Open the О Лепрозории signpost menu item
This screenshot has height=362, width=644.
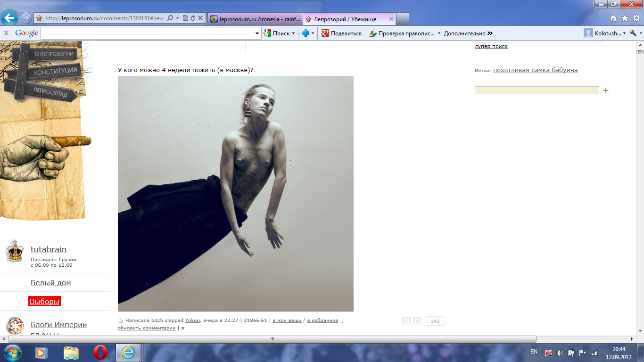53,54
